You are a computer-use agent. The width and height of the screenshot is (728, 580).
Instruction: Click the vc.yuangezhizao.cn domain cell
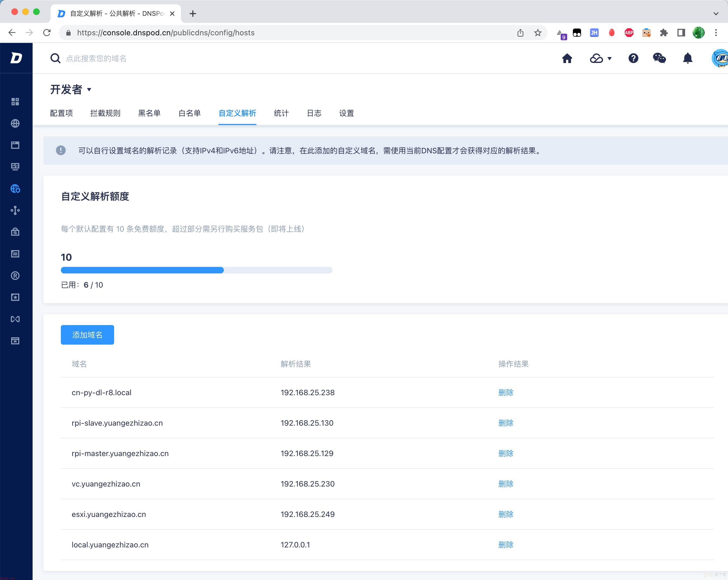106,484
